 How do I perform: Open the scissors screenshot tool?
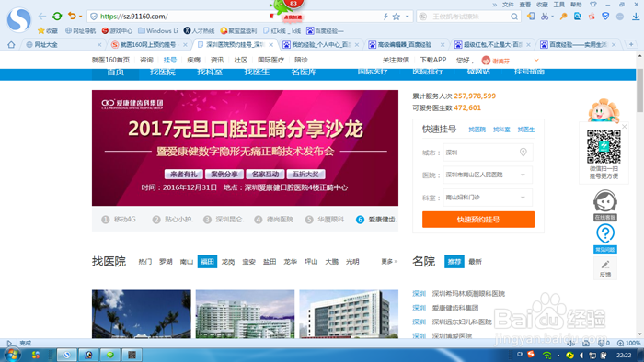coord(545,17)
